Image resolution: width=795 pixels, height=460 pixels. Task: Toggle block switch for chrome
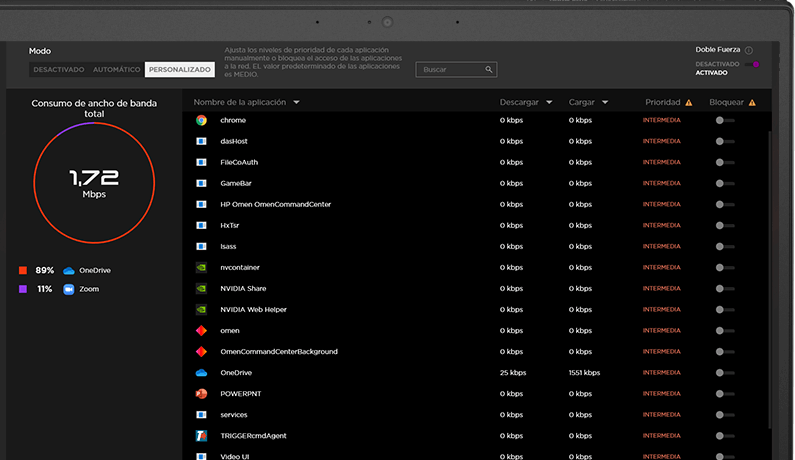(x=725, y=120)
